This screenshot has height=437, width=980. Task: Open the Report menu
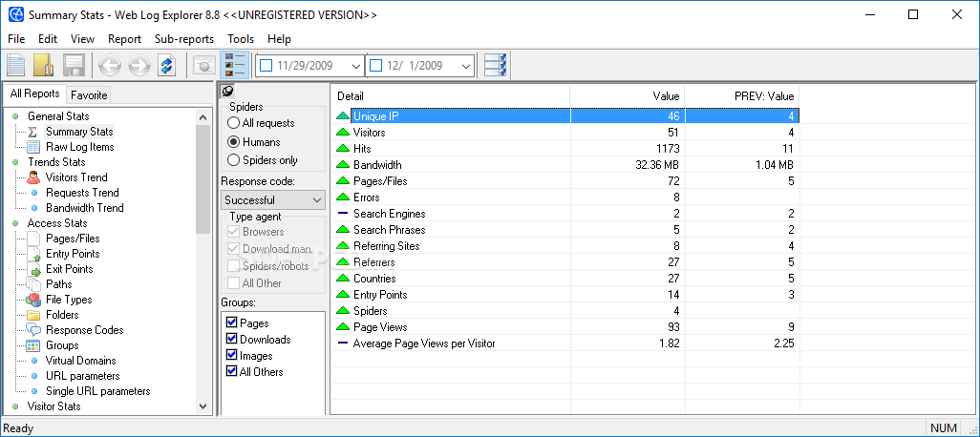(x=124, y=39)
